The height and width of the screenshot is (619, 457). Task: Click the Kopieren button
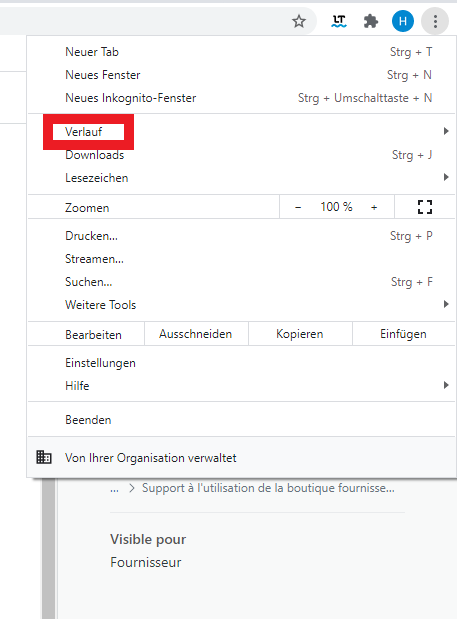coord(300,334)
